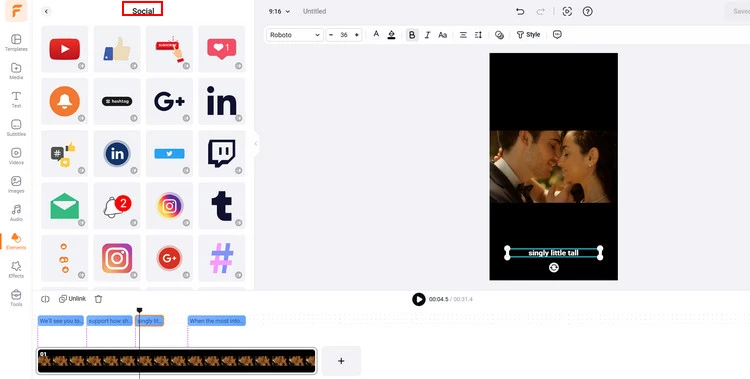Add the Tumblr 't' sticker
The height and width of the screenshot is (379, 750).
221,206
